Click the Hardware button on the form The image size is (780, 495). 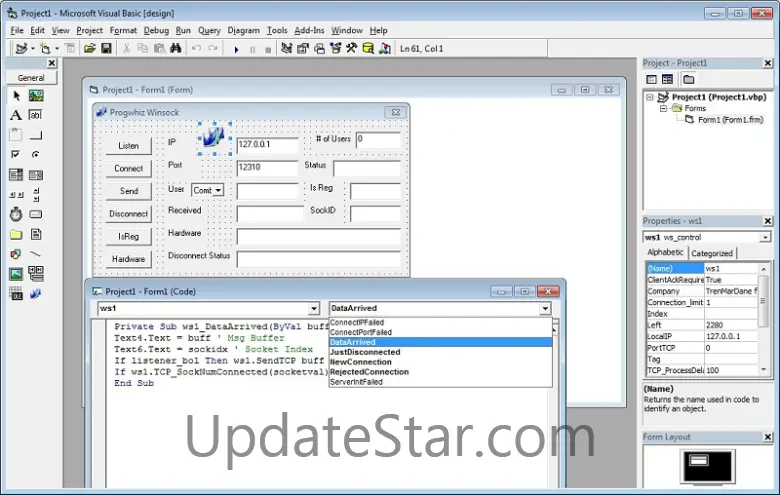[128, 259]
